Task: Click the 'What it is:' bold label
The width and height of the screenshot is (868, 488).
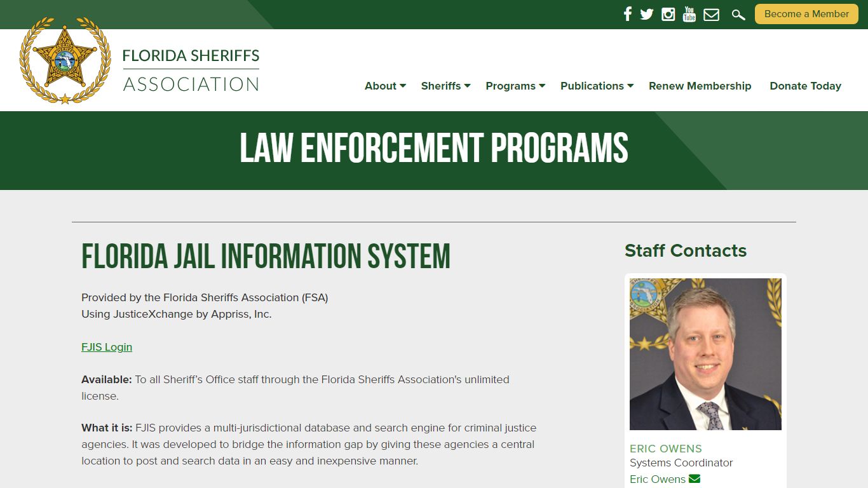Action: coord(107,428)
